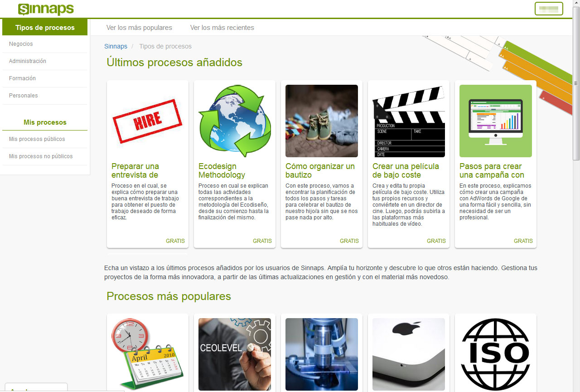Click the Apple Mac mini image

(408, 354)
